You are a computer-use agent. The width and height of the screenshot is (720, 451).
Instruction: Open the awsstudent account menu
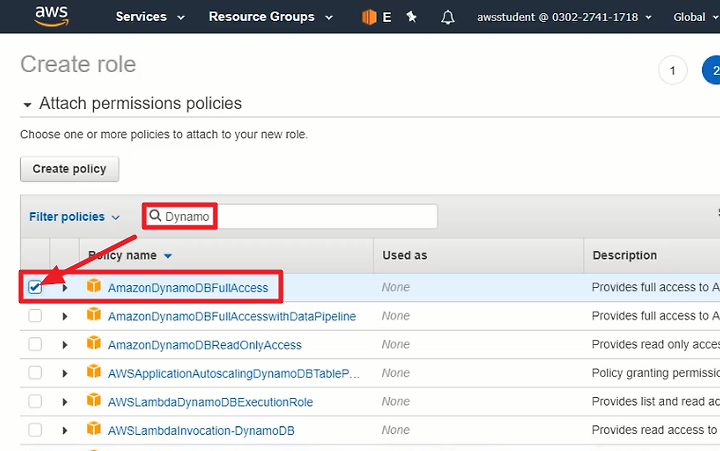564,17
